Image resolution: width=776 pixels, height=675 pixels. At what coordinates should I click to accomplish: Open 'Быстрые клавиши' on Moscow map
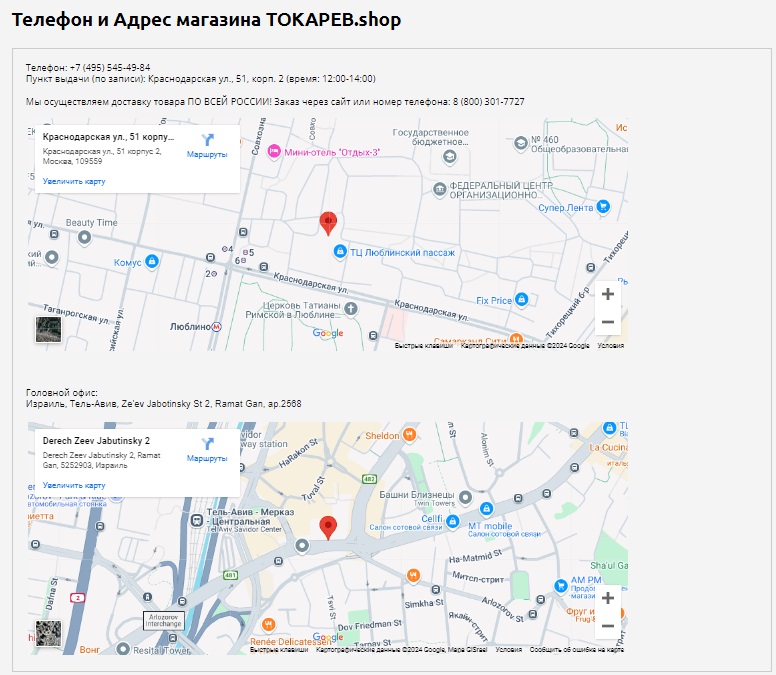[x=424, y=345]
